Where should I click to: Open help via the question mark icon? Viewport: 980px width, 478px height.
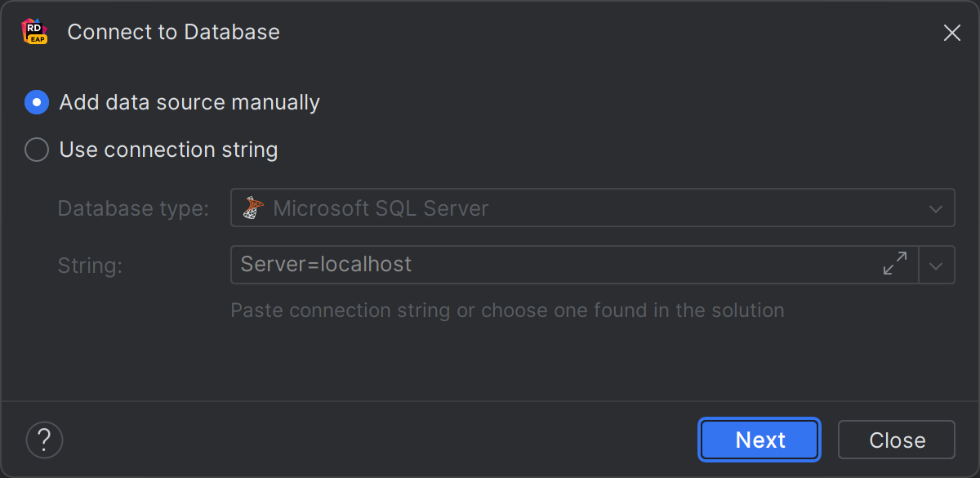[44, 440]
